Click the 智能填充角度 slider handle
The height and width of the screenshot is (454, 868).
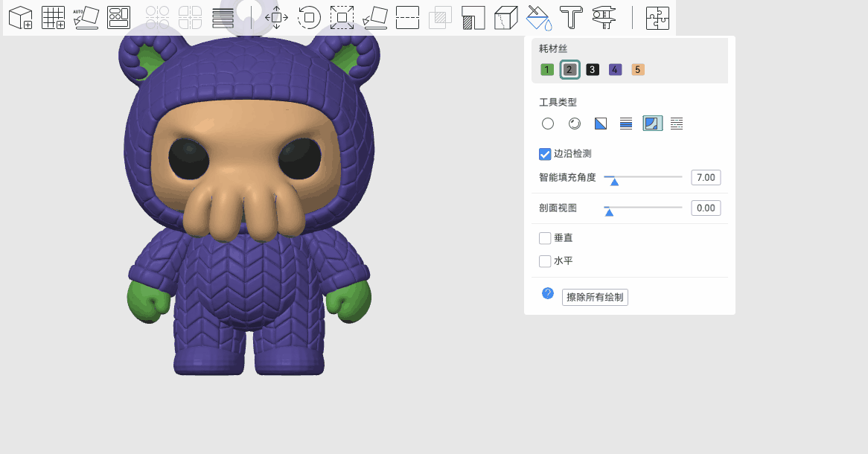tap(614, 182)
